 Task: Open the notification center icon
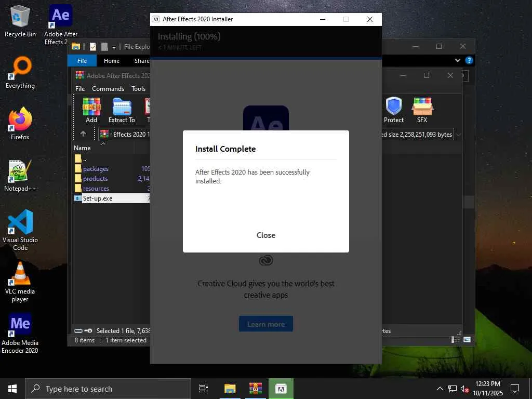pos(515,389)
